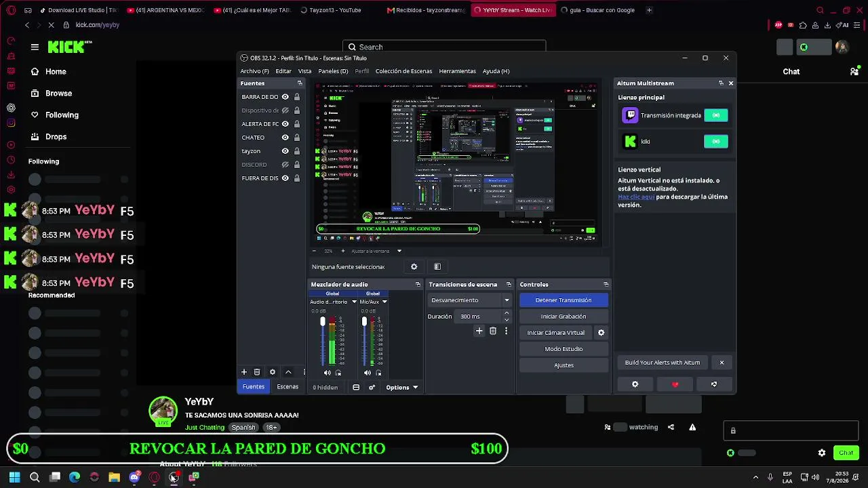The width and height of the screenshot is (868, 488).
Task: Open source properties gear in Fuentes toolbar
Action: click(x=273, y=372)
